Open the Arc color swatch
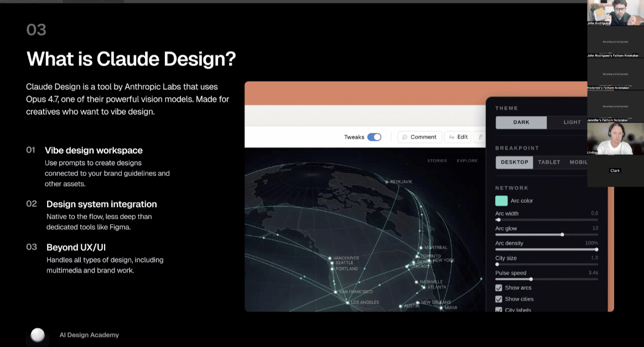This screenshot has width=644, height=347. 501,201
